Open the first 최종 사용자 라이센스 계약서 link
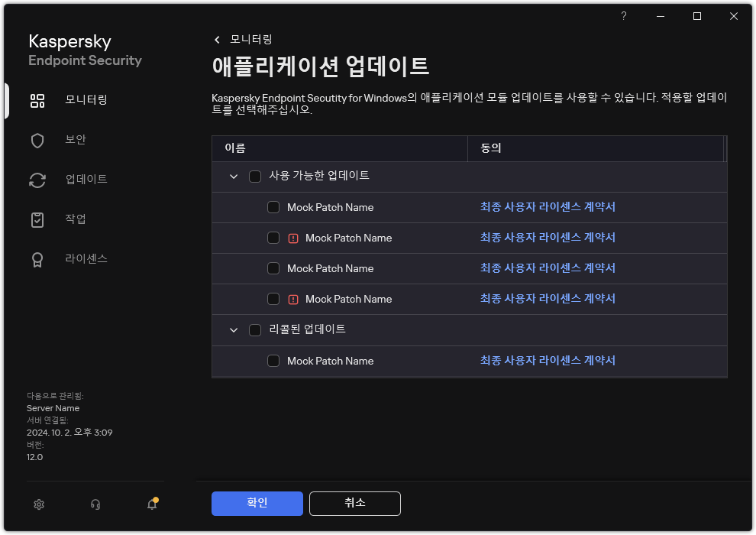 point(548,207)
